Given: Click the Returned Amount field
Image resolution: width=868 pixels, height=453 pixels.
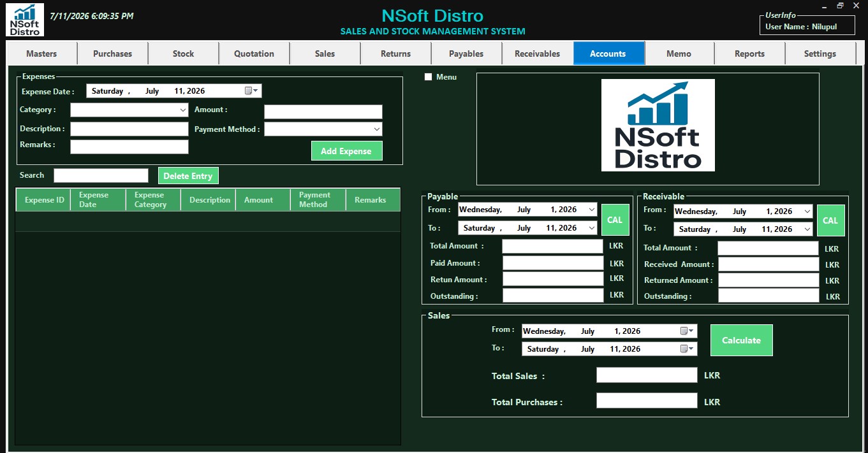Looking at the screenshot, I should coord(769,280).
